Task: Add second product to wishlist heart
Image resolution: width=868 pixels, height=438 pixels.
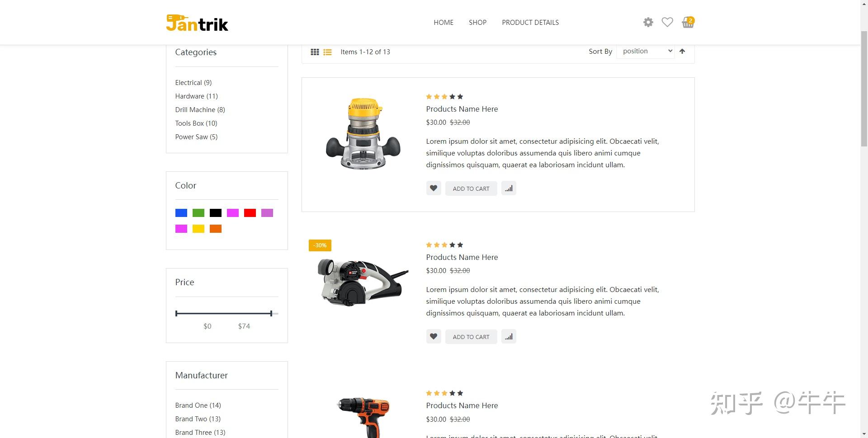Action: [x=434, y=337]
